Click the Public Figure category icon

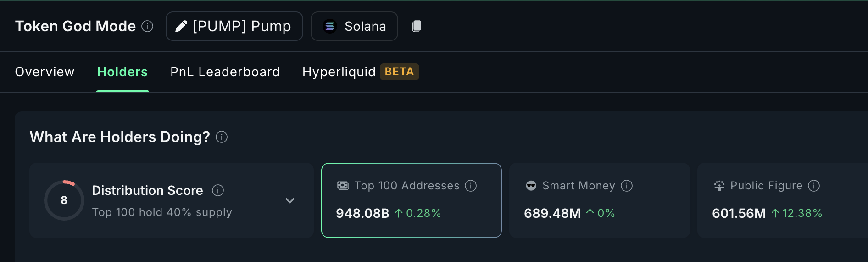(x=719, y=186)
